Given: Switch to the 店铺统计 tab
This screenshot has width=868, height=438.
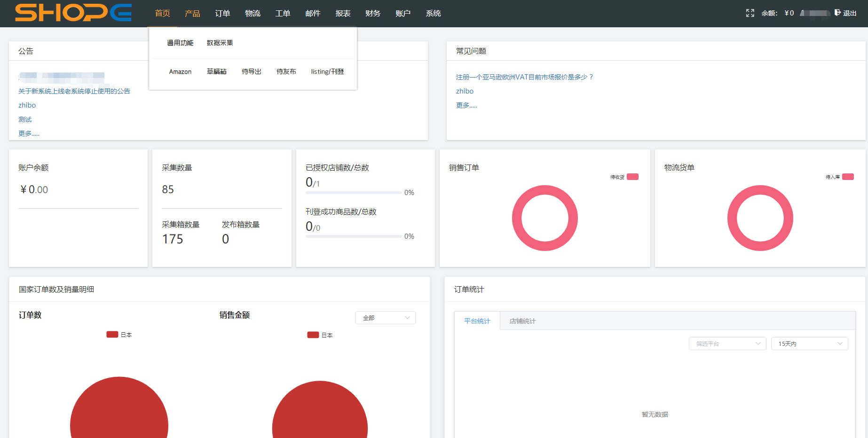Looking at the screenshot, I should pyautogui.click(x=522, y=321).
